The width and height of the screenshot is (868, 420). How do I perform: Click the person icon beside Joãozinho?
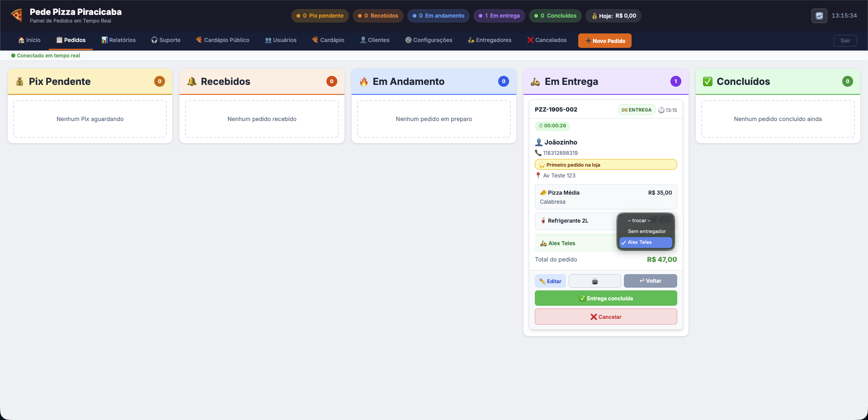pyautogui.click(x=539, y=142)
